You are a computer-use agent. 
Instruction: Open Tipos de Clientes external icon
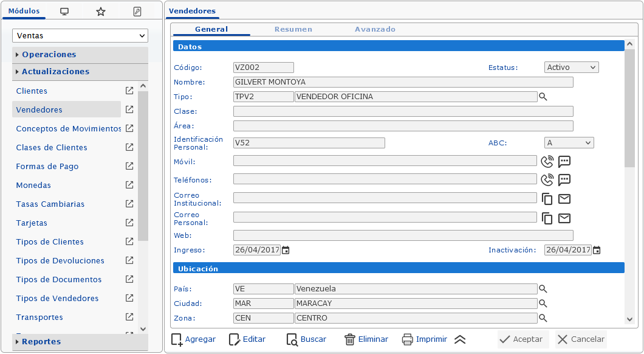tap(129, 241)
